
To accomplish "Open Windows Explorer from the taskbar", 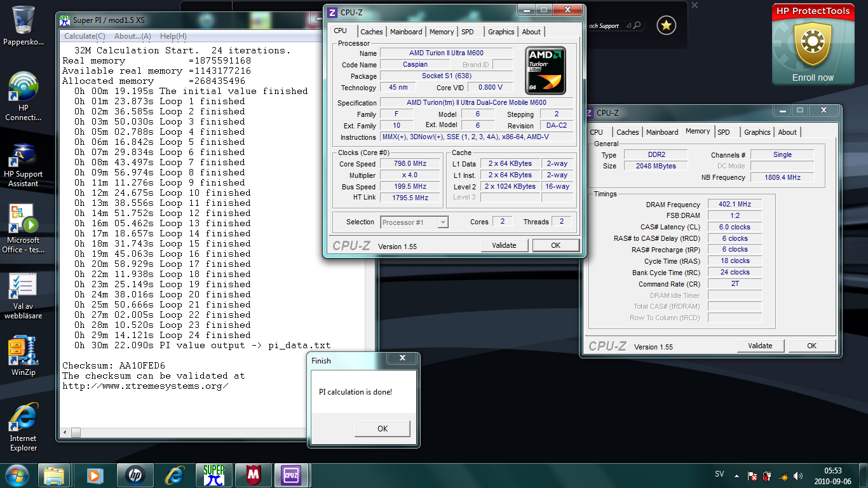I will point(54,475).
